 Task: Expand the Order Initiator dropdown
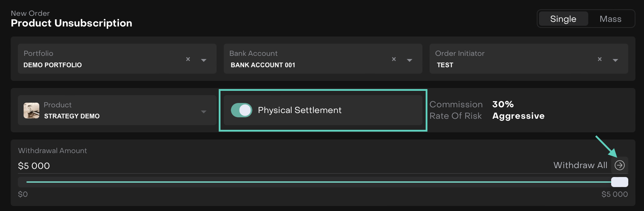[615, 60]
